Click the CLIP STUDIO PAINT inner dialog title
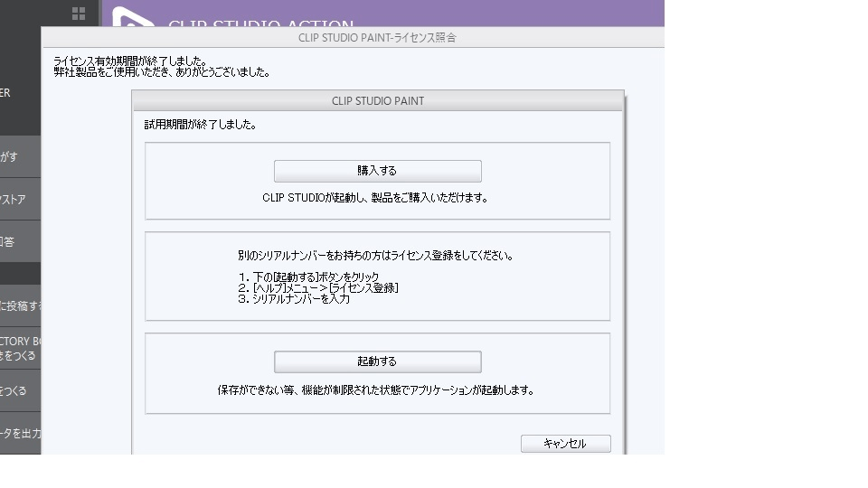This screenshot has width=868, height=488. click(378, 101)
